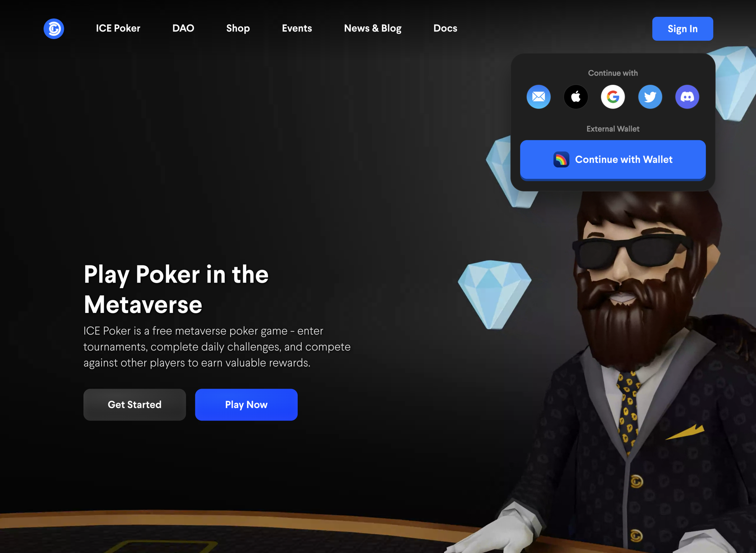The width and height of the screenshot is (756, 553).
Task: Click the Rainbow wallet icon
Action: coord(561,160)
